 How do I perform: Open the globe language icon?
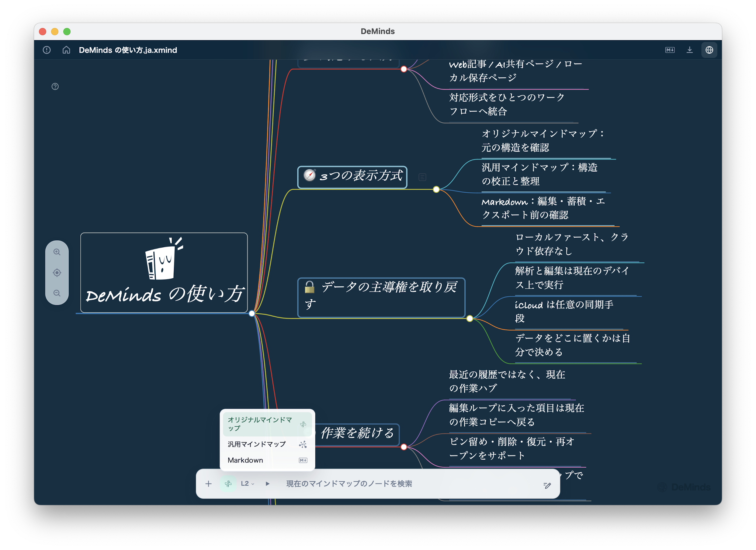pos(709,50)
